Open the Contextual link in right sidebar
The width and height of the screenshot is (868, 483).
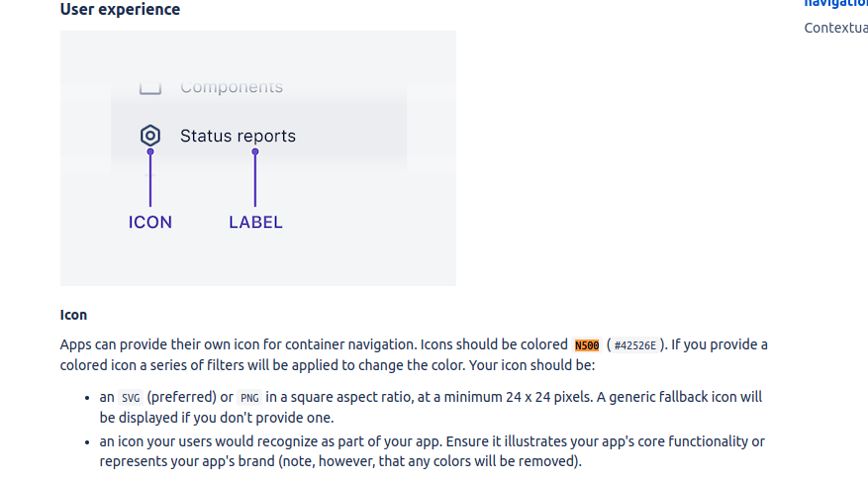coord(836,28)
